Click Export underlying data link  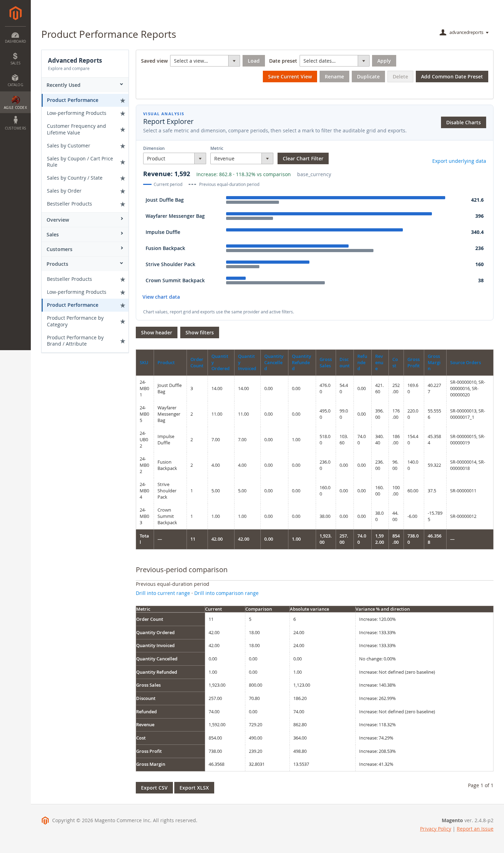[x=459, y=161]
